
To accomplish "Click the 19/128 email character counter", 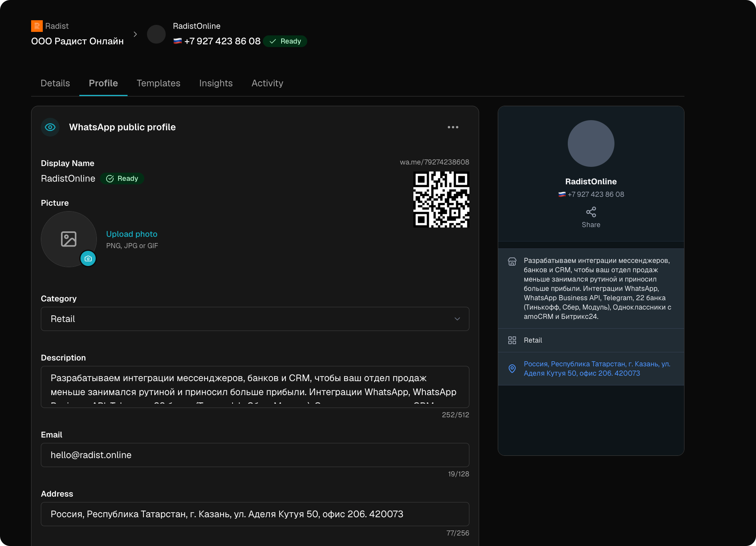I will coord(458,474).
